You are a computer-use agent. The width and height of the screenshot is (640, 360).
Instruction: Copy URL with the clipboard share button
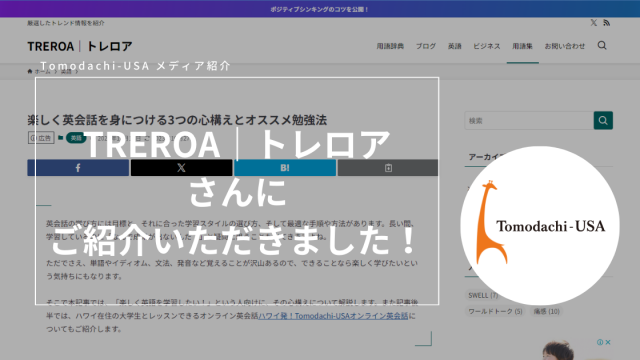click(388, 168)
